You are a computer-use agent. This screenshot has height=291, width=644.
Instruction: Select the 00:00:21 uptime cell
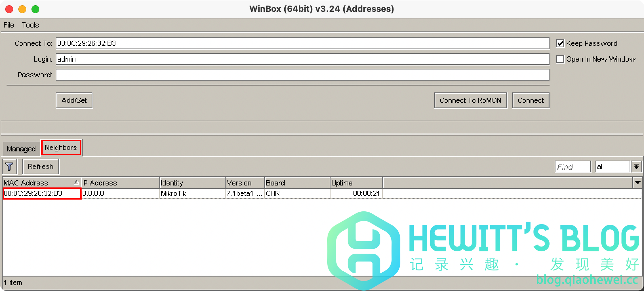point(356,193)
